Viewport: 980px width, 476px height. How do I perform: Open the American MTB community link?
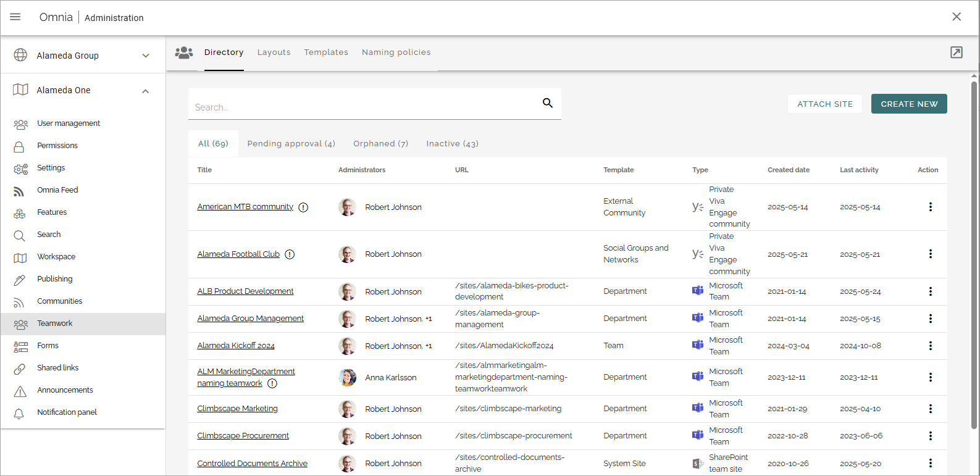245,207
